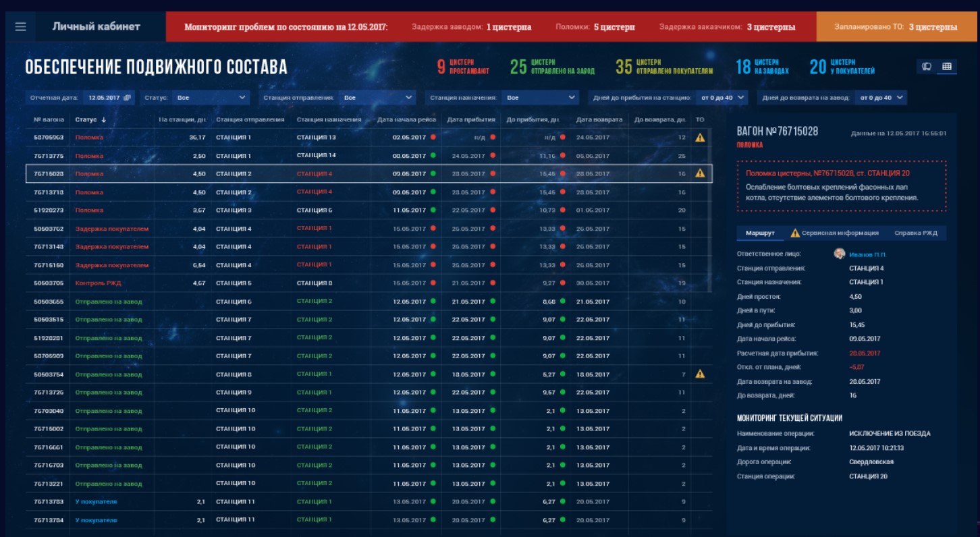Screen dimensions: 980x537
Task: Sort by the Дата возврата column header
Action: 599,120
